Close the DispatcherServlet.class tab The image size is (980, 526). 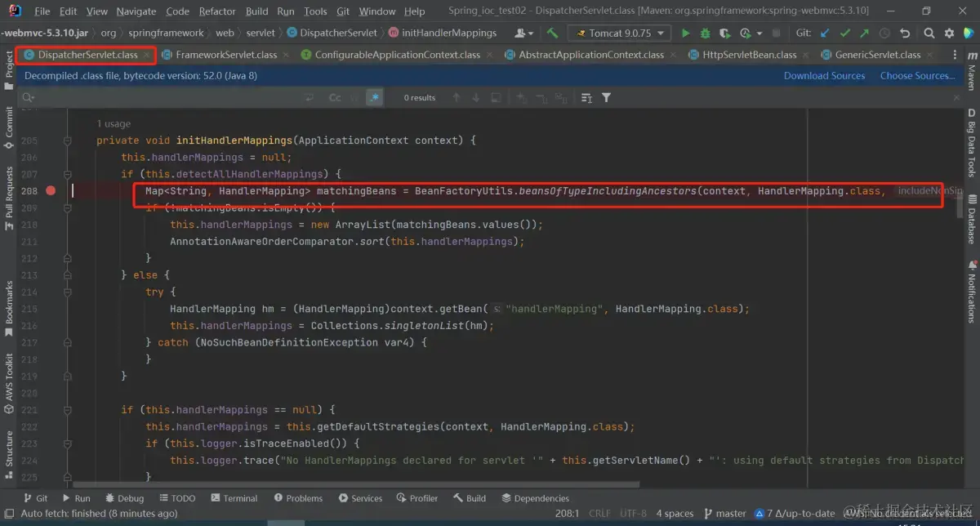pos(147,55)
